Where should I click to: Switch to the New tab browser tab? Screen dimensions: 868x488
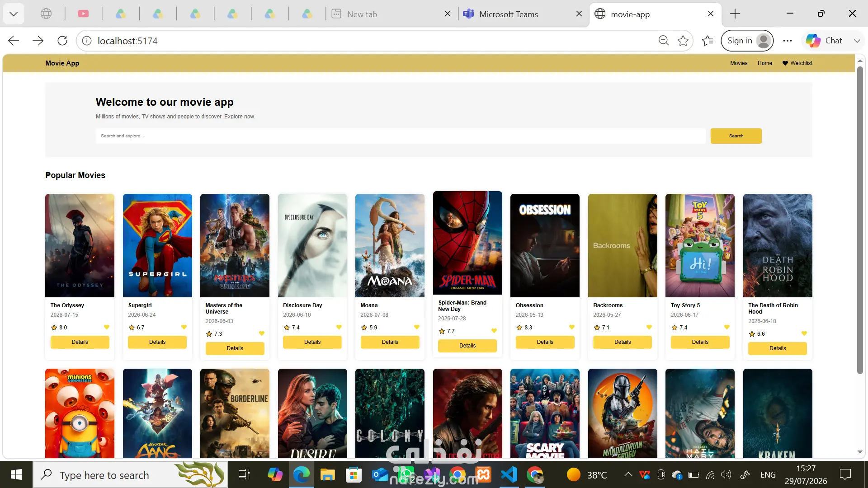[392, 14]
